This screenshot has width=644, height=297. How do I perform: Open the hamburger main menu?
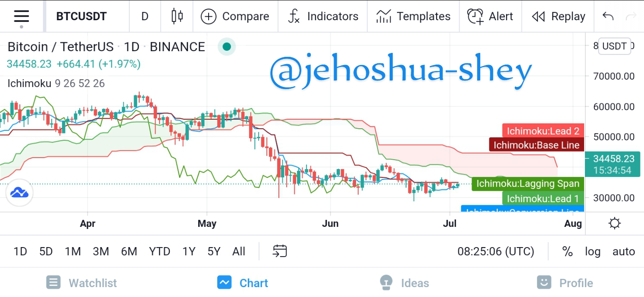coord(21,17)
